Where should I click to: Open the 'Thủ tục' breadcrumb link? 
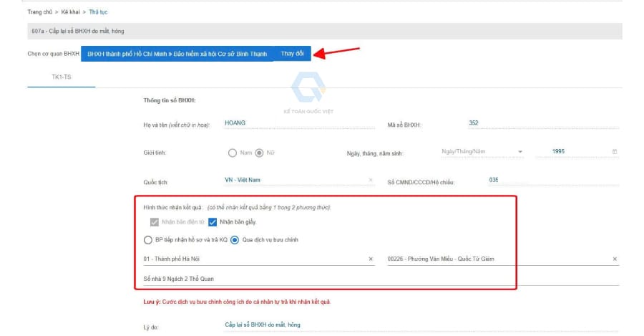click(x=98, y=12)
